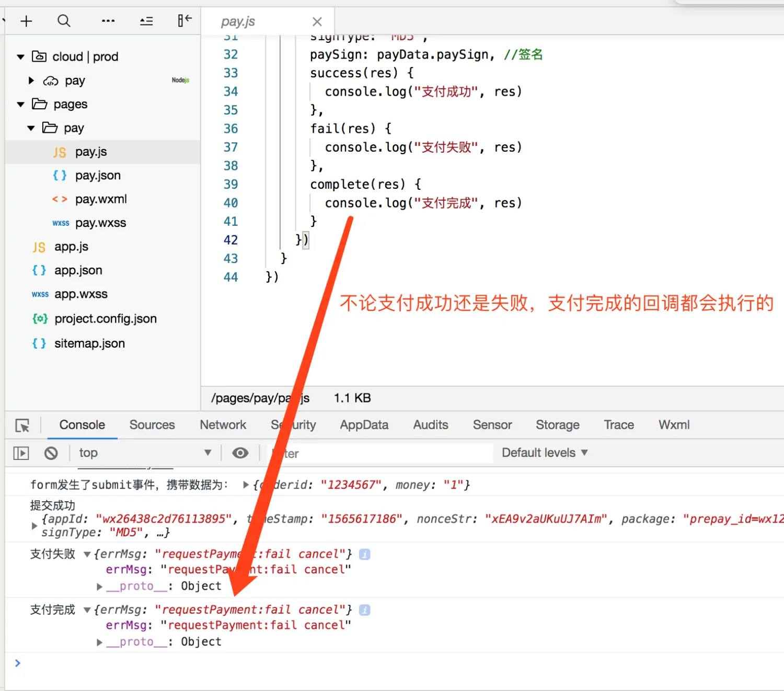
Task: Hide the file explorer sidebar icon
Action: (x=185, y=20)
